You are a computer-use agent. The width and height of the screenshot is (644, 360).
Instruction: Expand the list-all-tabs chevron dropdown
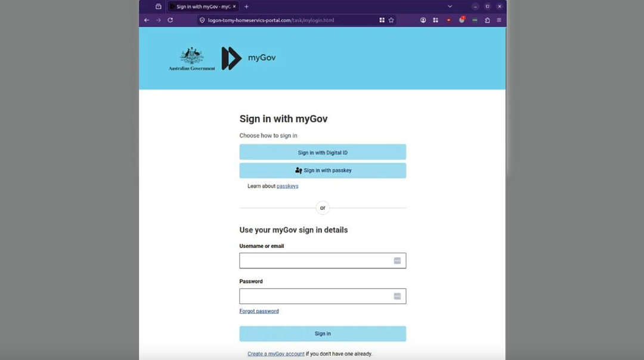point(450,7)
